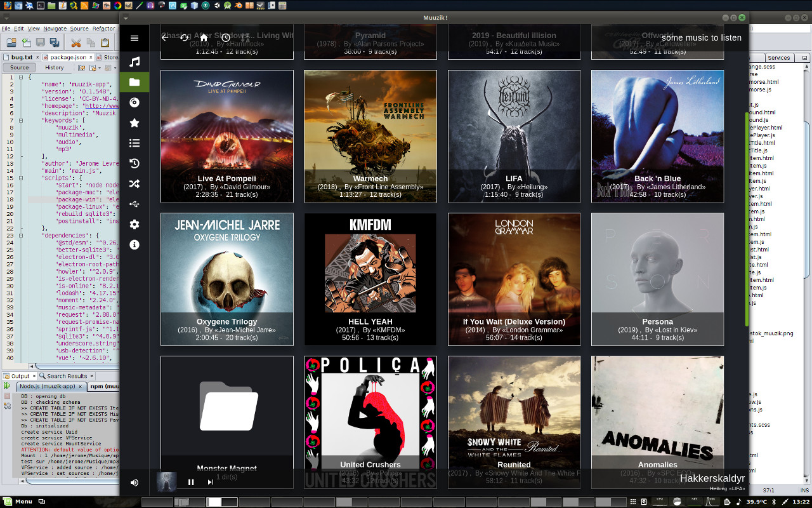This screenshot has height=508, width=812.
Task: Open the HELL YEAH album by KMFDM
Action: 370,279
